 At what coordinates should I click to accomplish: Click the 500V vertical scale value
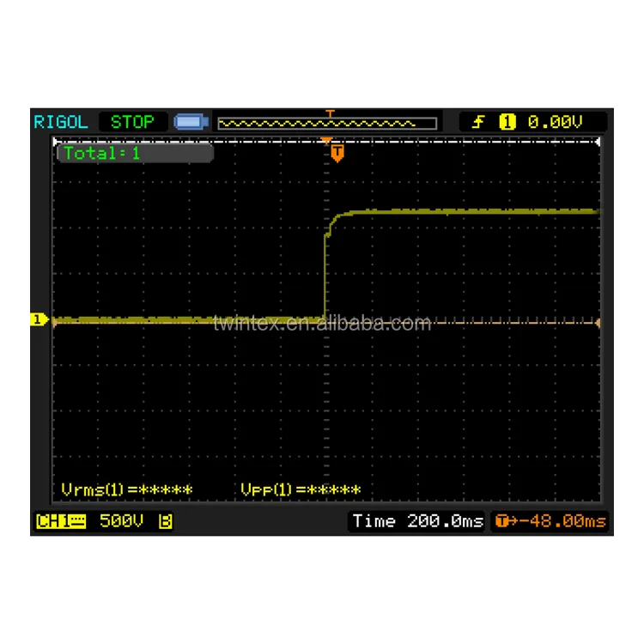click(121, 521)
